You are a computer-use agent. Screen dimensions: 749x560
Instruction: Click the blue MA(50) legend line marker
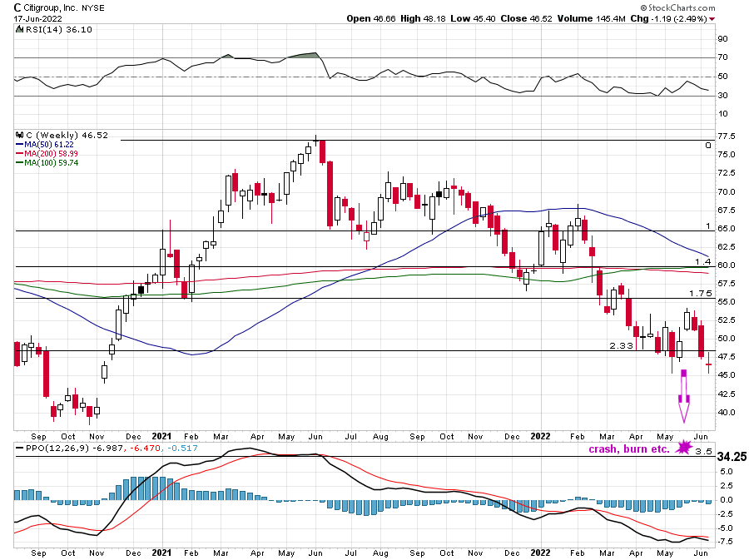(x=20, y=144)
